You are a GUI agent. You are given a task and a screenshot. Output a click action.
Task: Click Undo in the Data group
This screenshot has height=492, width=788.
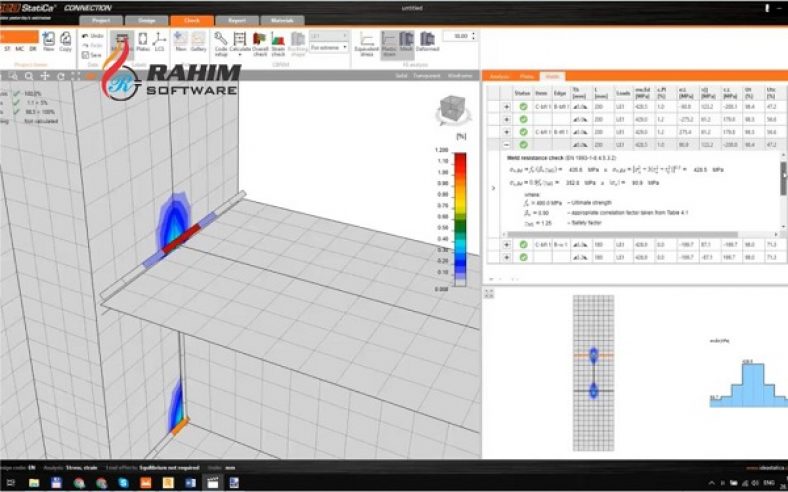coord(92,36)
